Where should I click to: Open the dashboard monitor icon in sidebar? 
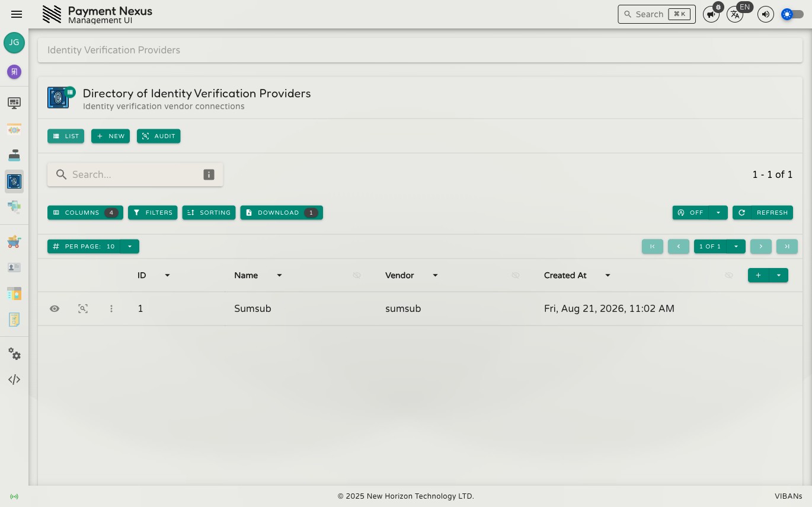point(14,103)
